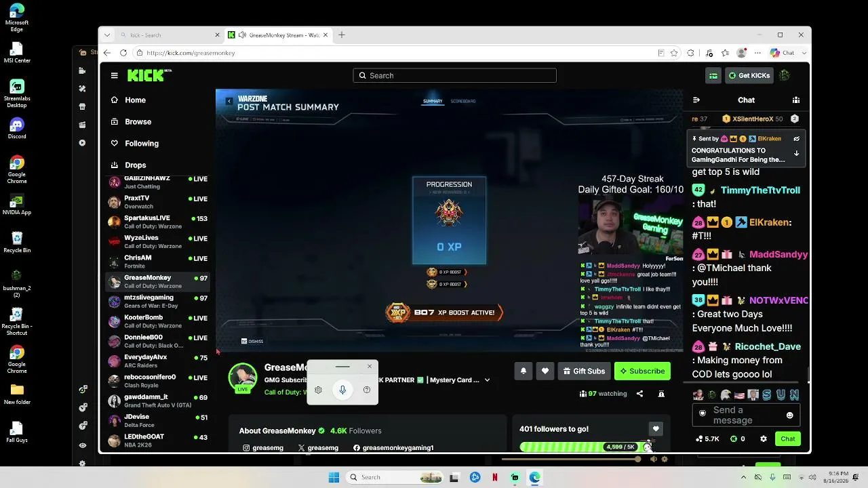
Task: Open the browser profile avatar
Action: tap(742, 53)
